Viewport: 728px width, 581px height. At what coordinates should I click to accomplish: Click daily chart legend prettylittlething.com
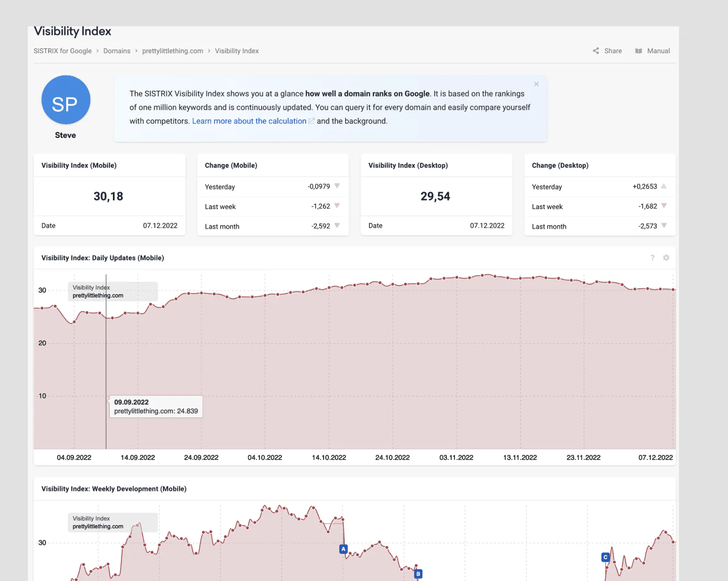pyautogui.click(x=98, y=295)
